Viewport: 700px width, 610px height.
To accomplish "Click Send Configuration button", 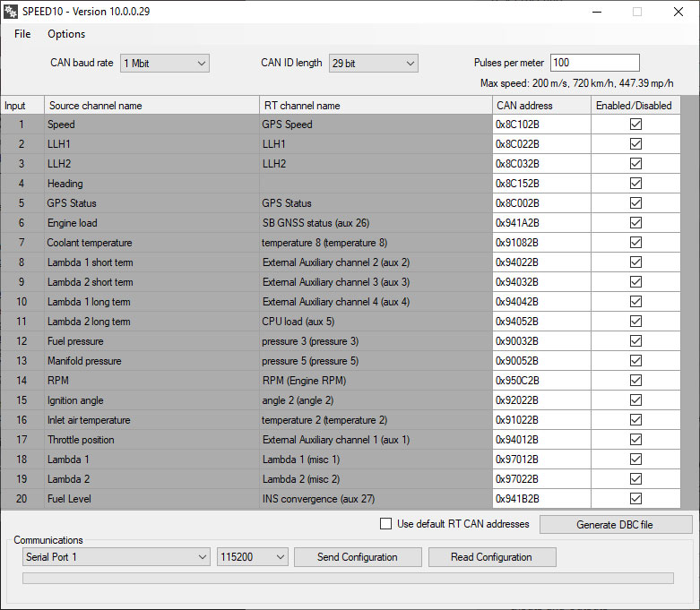I will [x=357, y=557].
